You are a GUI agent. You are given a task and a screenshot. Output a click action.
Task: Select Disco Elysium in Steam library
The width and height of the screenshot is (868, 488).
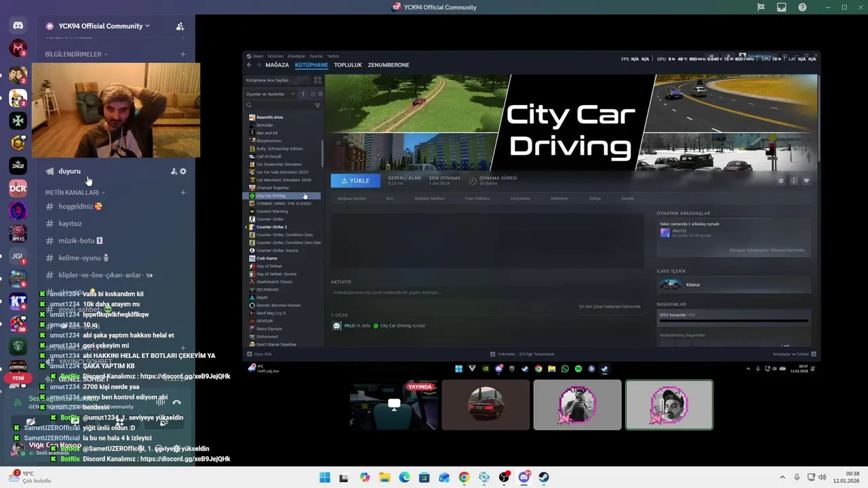coord(269,329)
